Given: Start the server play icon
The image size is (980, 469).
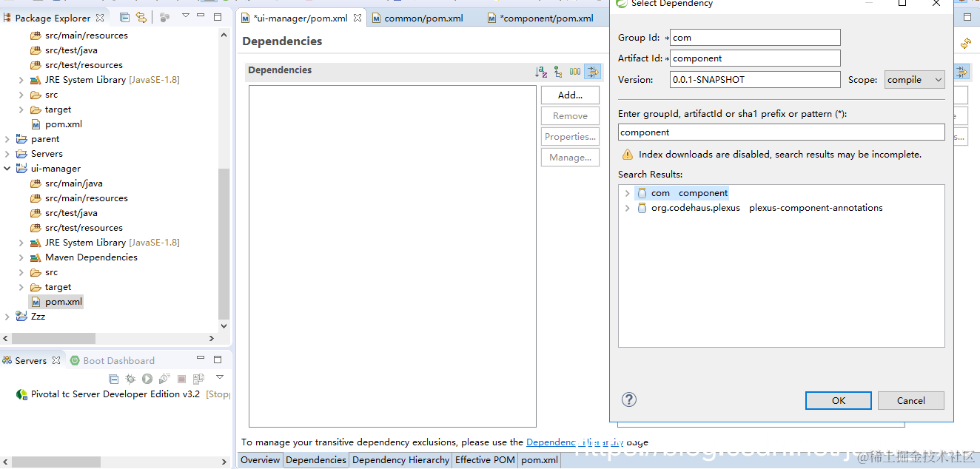Looking at the screenshot, I should (x=147, y=379).
